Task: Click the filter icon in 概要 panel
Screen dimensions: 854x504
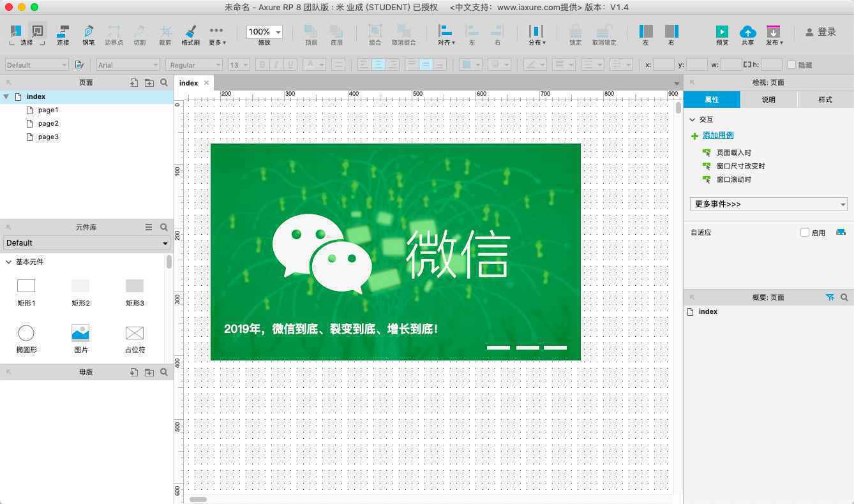Action: (x=830, y=297)
